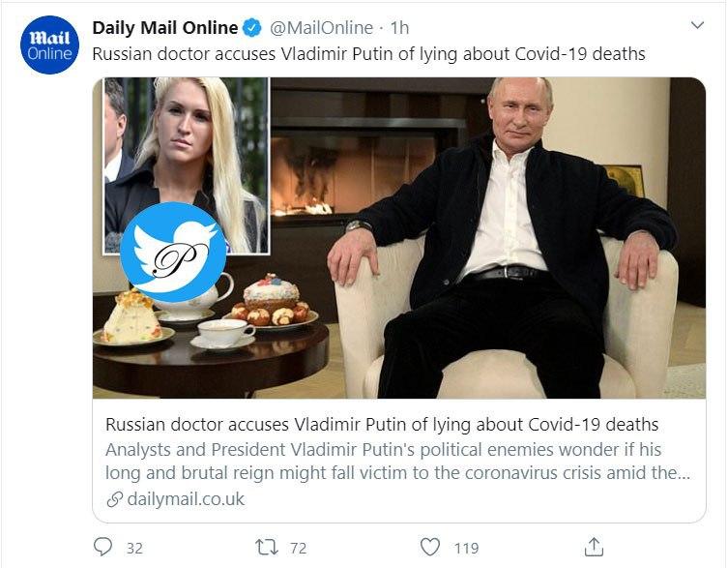Click the 119 likes count
The height and width of the screenshot is (568, 728).
coord(466,548)
